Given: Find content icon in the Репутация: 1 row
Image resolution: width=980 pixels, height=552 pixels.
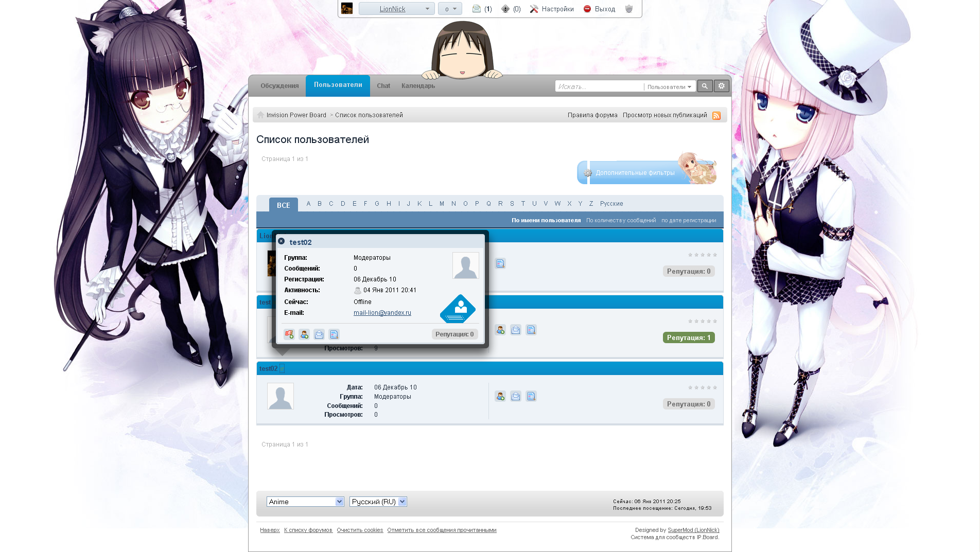Looking at the screenshot, I should pyautogui.click(x=531, y=330).
